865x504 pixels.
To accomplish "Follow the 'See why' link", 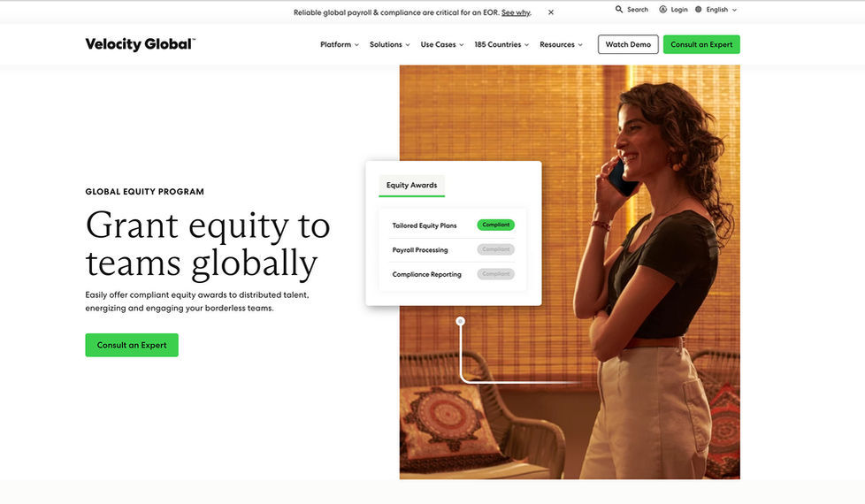I will 516,12.
